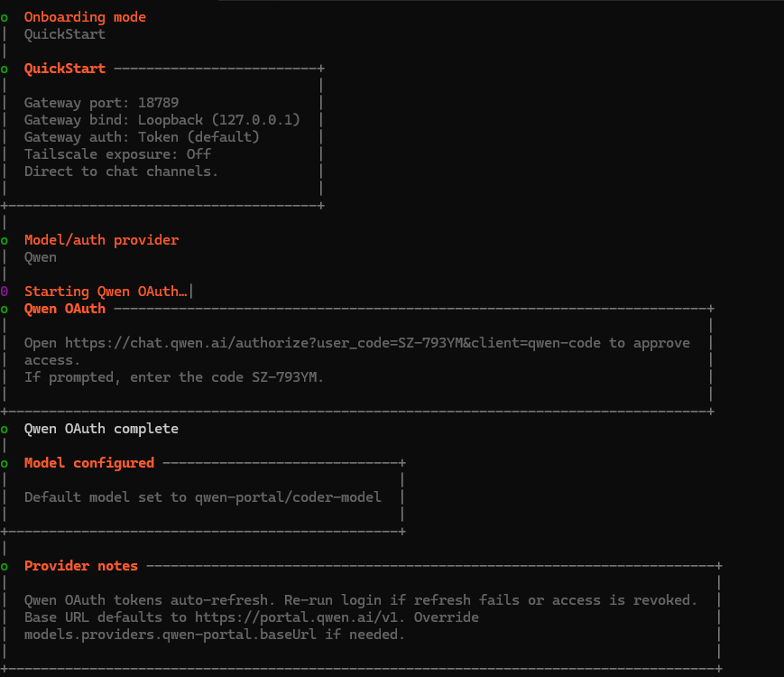Screen dimensions: 784x677
Task: Click 'models.providers.qwen-portal.baseUrl if needed.' line
Action: click(x=215, y=635)
